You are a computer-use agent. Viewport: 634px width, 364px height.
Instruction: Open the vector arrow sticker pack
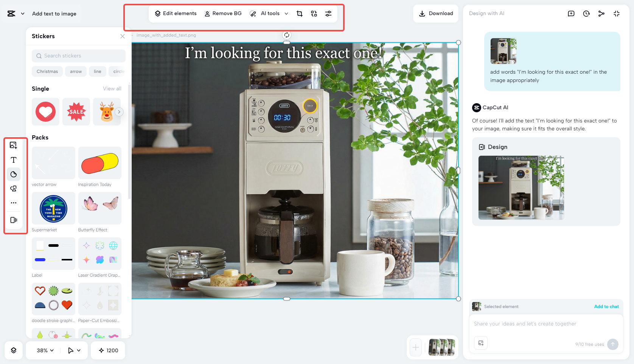(53, 163)
